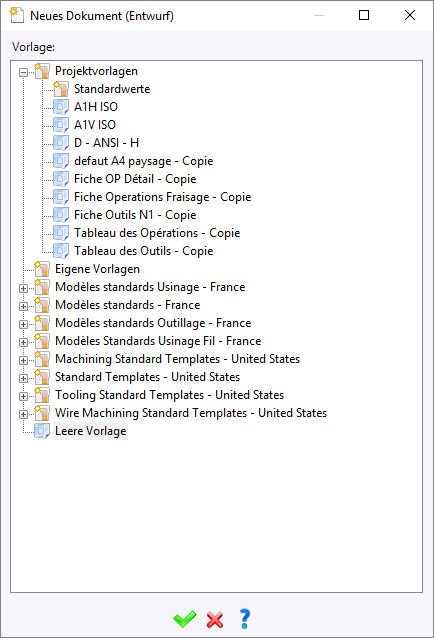Collapse the Projektvorlagen tree node
The width and height of the screenshot is (434, 638).
point(24,72)
